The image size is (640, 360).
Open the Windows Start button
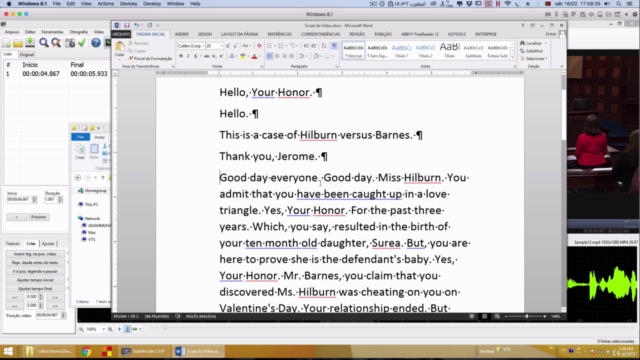(x=8, y=351)
